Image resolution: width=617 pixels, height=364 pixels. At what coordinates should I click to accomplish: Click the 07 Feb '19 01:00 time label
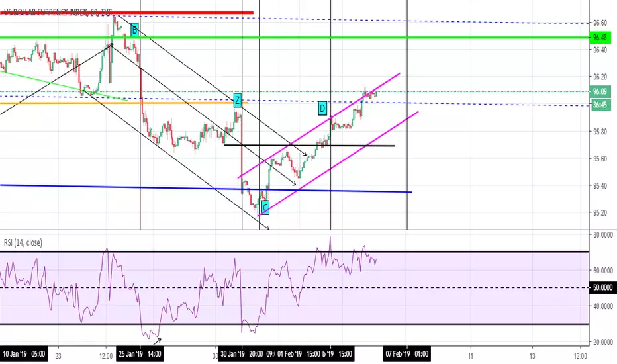coord(407,354)
